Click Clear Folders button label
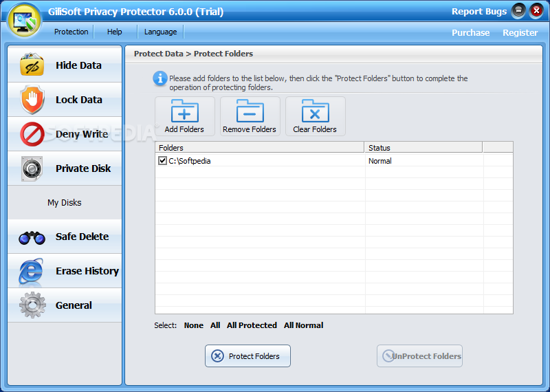 pos(315,129)
